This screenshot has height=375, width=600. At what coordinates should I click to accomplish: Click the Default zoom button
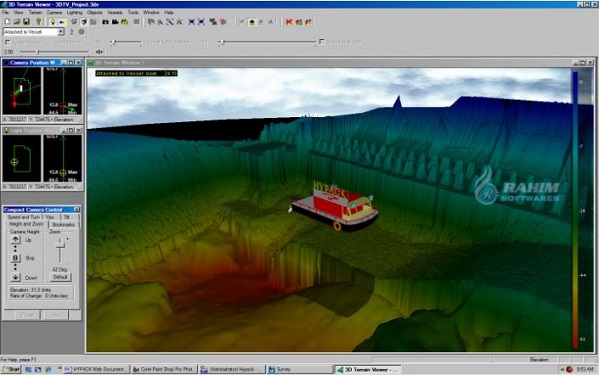coord(60,277)
